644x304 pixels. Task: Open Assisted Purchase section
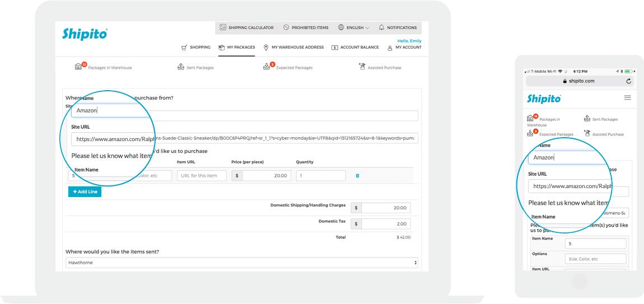(380, 67)
